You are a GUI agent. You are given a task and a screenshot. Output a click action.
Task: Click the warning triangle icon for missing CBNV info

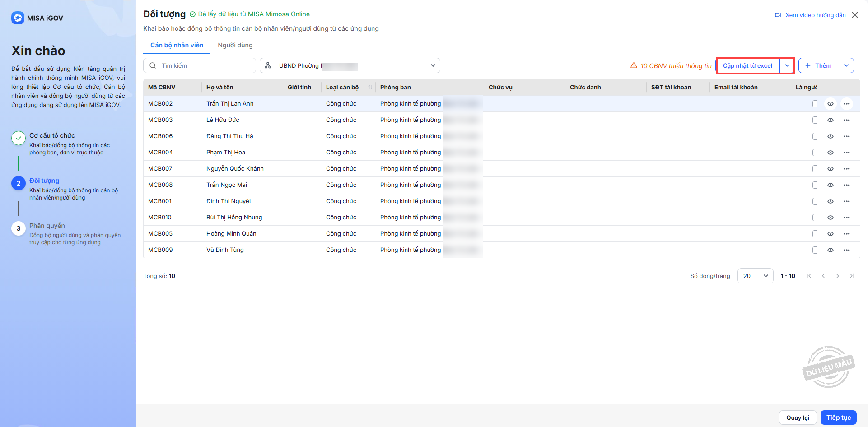tap(634, 65)
